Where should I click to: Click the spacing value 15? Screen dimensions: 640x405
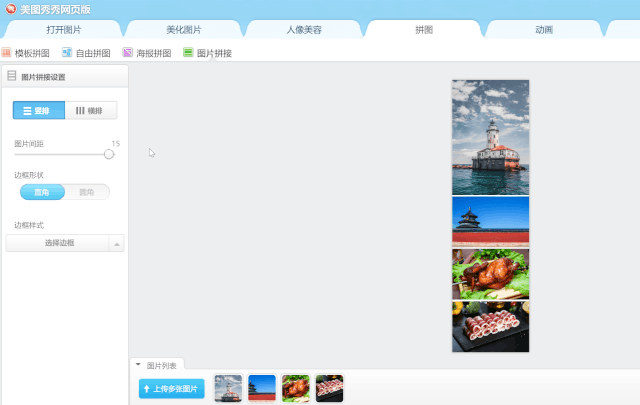116,144
